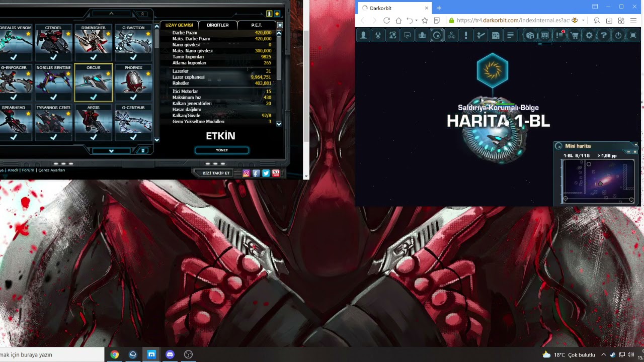
Task: Click double-up chevron above ship list
Action: click(x=143, y=14)
